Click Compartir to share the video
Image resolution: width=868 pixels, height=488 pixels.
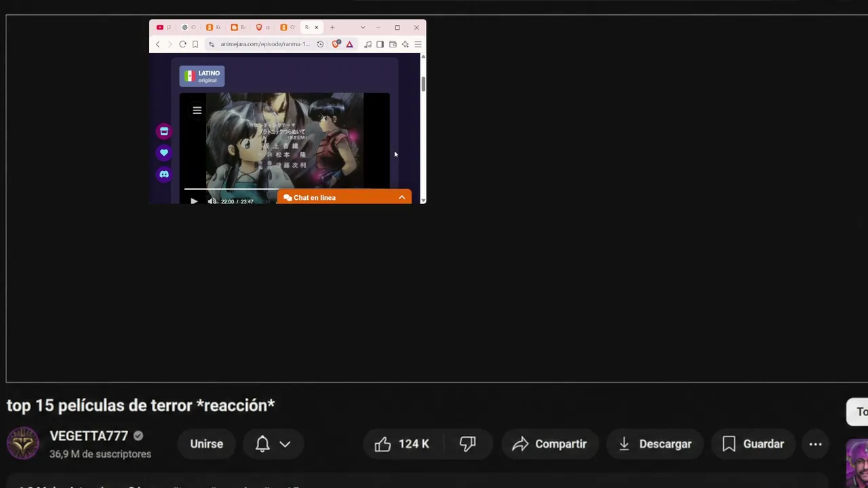click(550, 444)
